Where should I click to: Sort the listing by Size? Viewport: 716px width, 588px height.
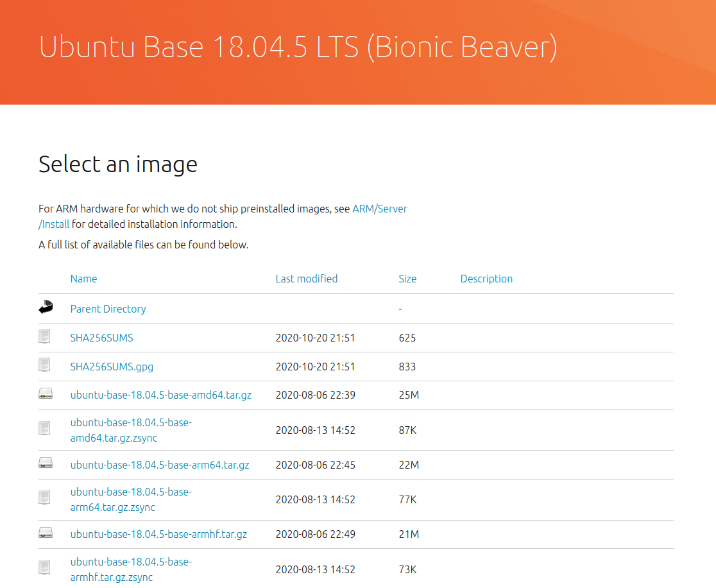[x=407, y=279]
